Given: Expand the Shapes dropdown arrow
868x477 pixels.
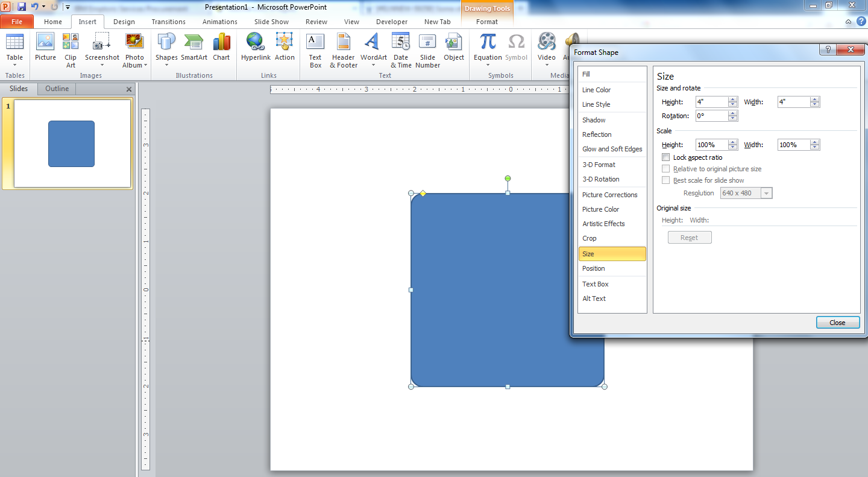Looking at the screenshot, I should click(x=166, y=65).
